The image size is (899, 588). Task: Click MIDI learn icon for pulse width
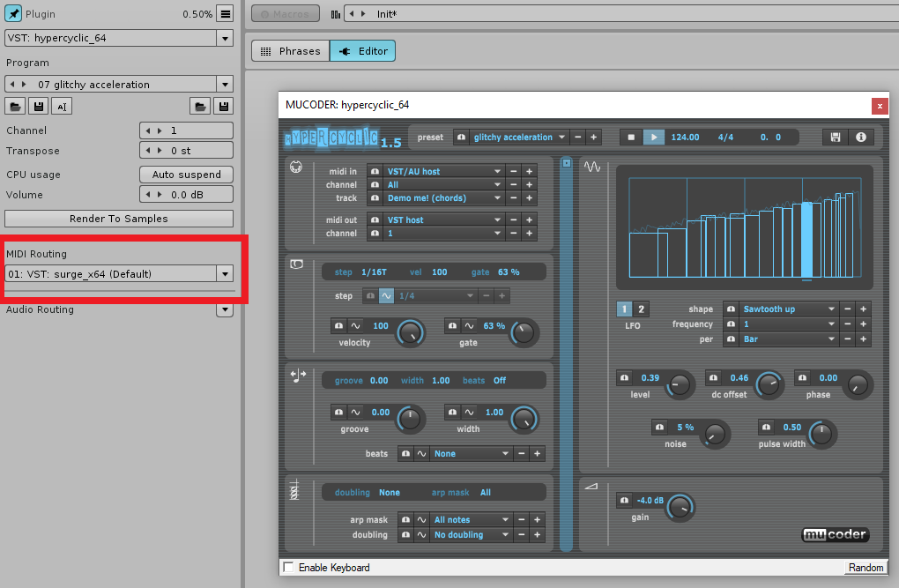coord(766,427)
